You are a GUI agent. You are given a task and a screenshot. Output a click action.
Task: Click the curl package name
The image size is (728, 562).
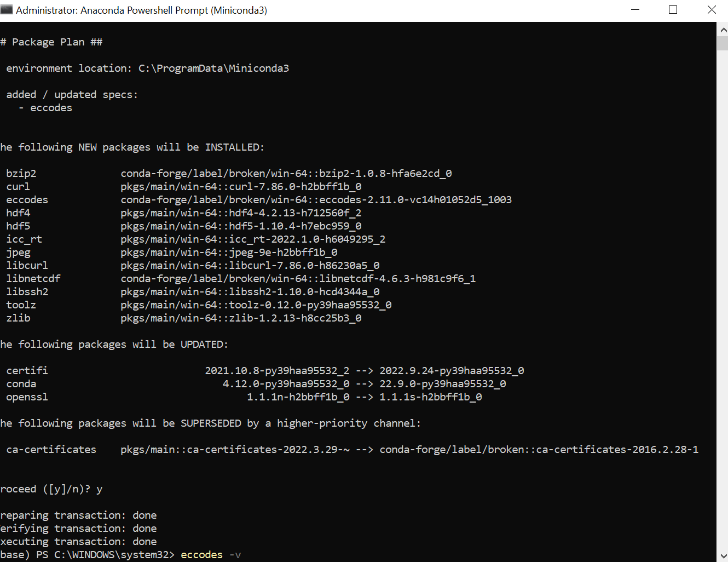(x=18, y=187)
